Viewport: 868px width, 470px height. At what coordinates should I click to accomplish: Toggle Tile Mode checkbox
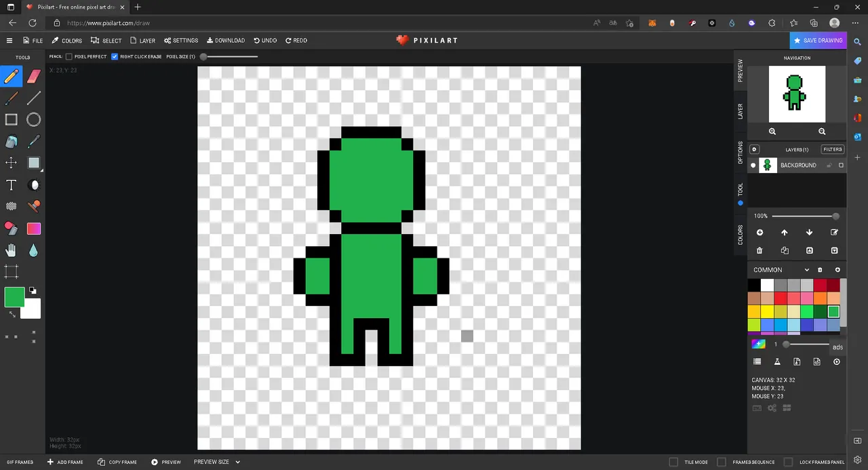coord(673,462)
